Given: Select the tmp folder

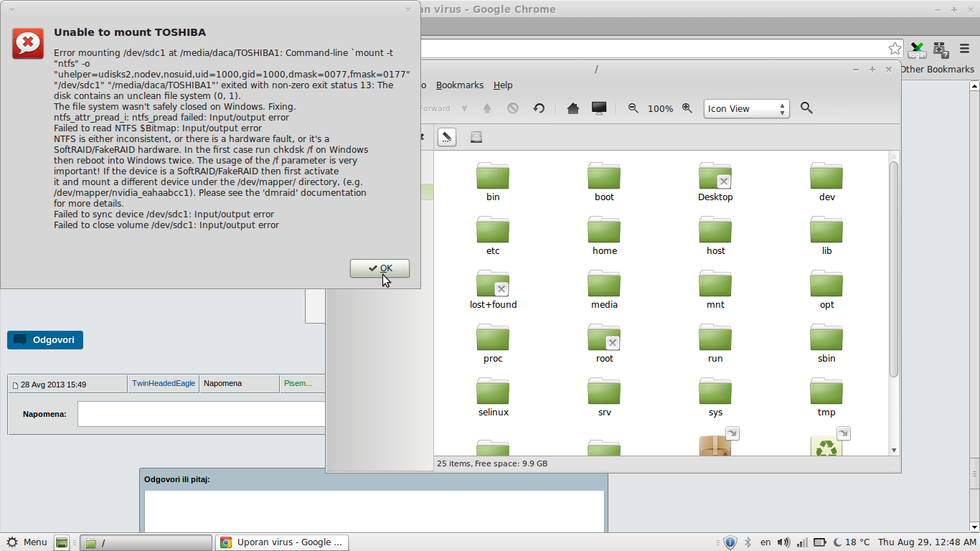Looking at the screenshot, I should pyautogui.click(x=826, y=397).
